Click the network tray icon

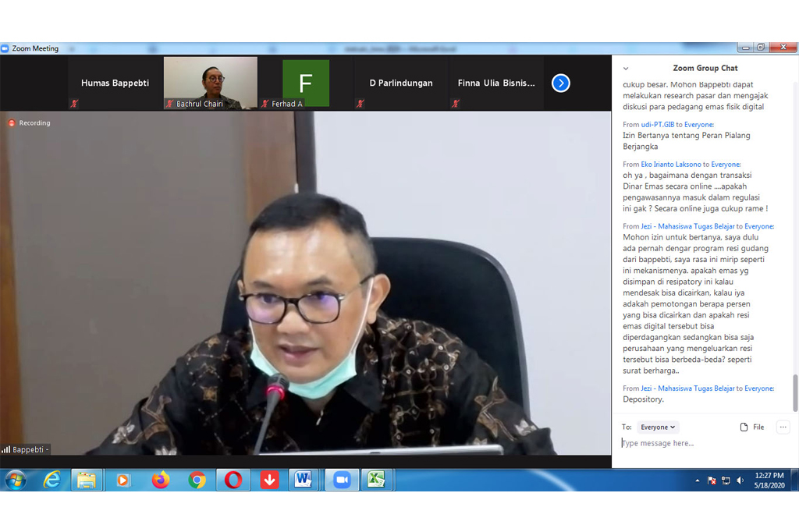click(726, 481)
